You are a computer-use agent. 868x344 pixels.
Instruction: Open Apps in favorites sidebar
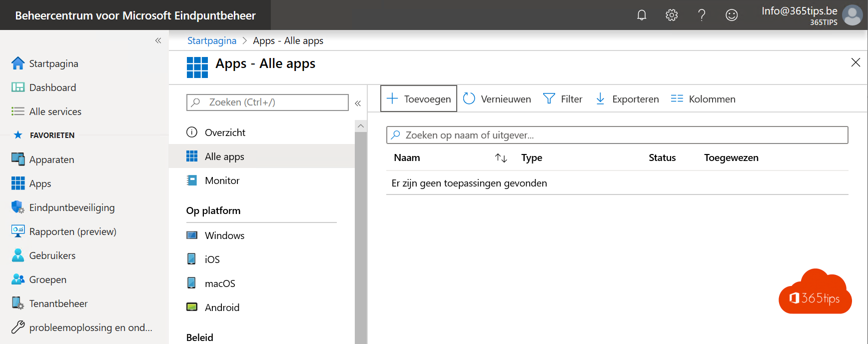[40, 183]
